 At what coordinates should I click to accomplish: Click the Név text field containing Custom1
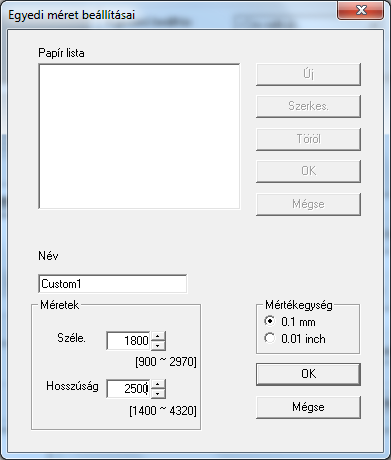[112, 284]
